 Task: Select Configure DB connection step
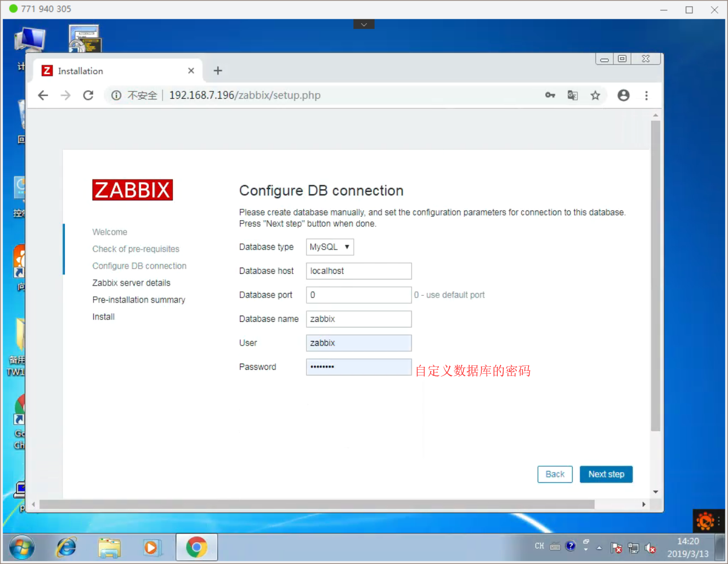[x=139, y=266]
